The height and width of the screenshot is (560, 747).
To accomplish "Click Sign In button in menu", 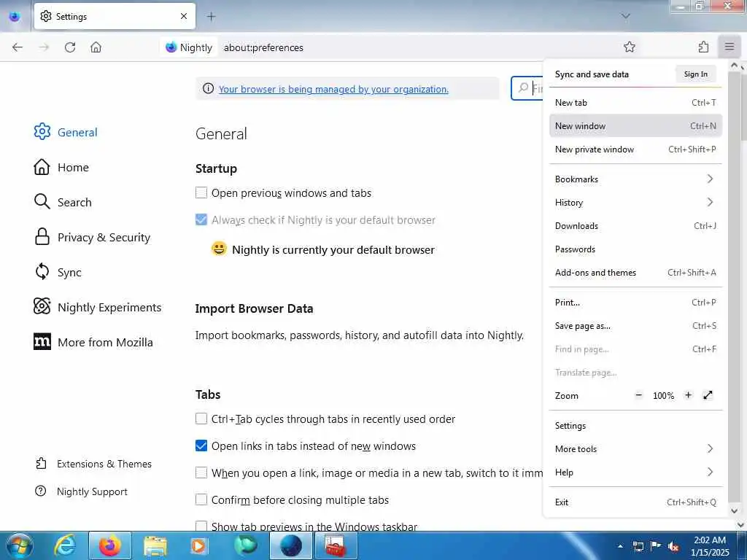I will pyautogui.click(x=695, y=74).
